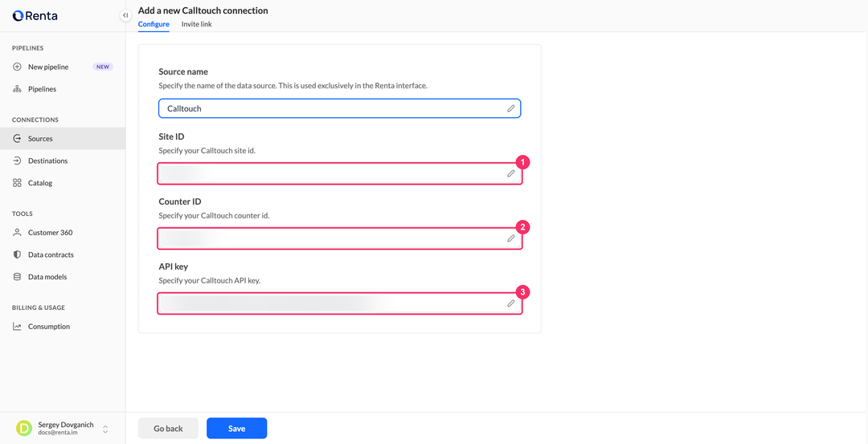The image size is (868, 444).
Task: Click 'Specify your Calltouch site id.' hint
Action: 207,151
